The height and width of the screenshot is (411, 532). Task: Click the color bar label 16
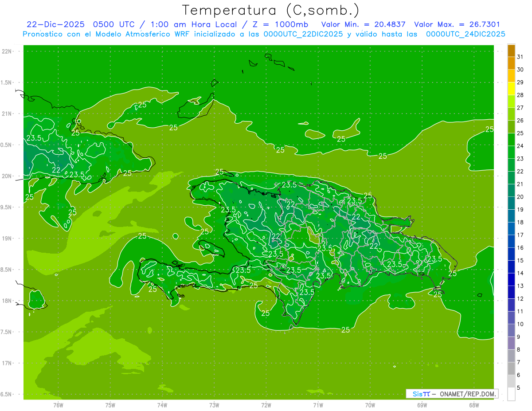tap(520, 247)
